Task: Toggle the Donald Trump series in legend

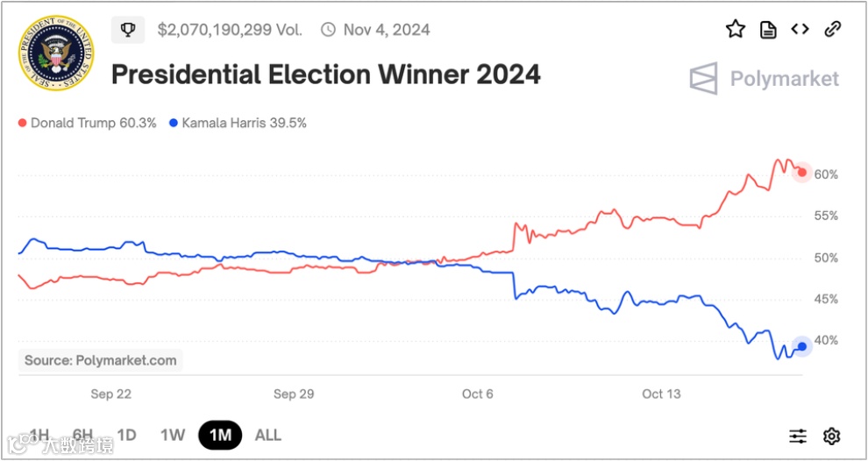Action: coord(87,124)
